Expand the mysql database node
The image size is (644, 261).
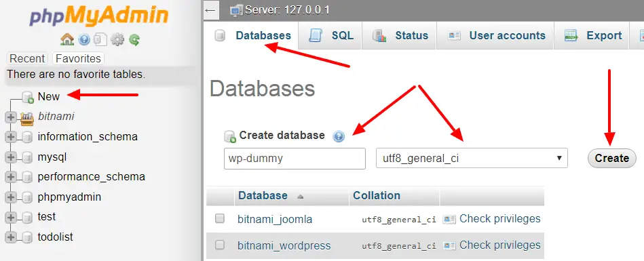click(x=11, y=157)
